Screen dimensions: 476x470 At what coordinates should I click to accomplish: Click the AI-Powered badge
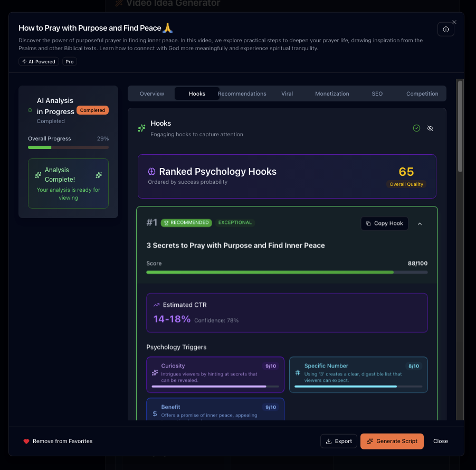point(38,61)
